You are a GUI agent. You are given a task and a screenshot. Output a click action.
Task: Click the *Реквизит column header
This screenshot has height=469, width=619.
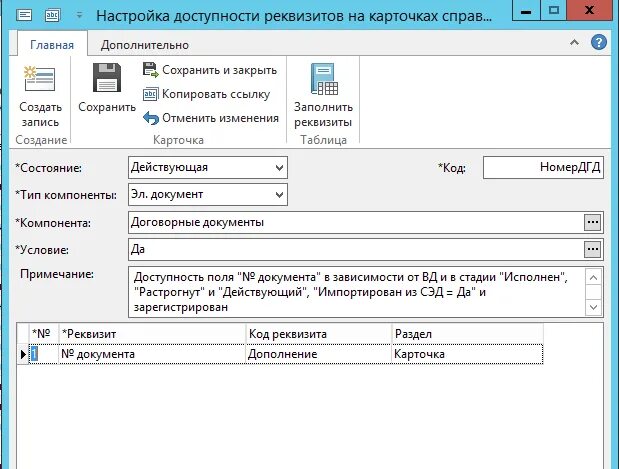click(x=152, y=334)
